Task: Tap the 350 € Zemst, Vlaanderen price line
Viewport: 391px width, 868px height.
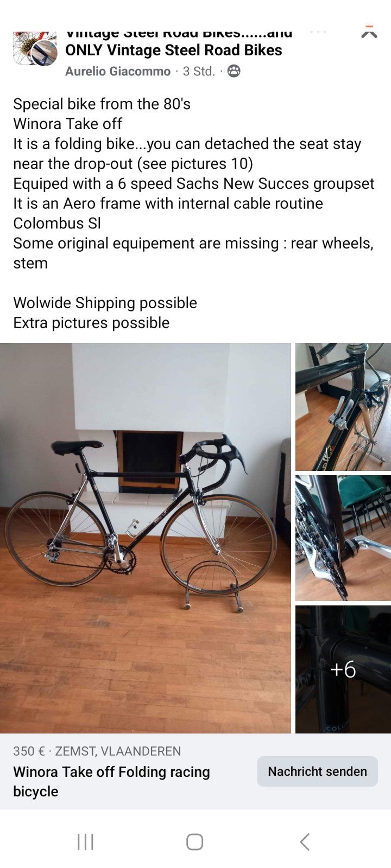Action: pos(97,751)
